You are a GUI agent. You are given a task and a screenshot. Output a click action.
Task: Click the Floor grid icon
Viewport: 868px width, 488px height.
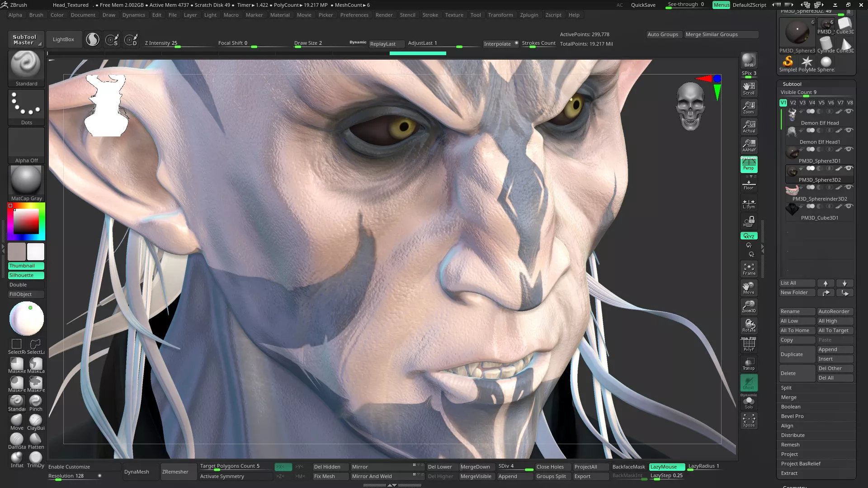(x=749, y=184)
